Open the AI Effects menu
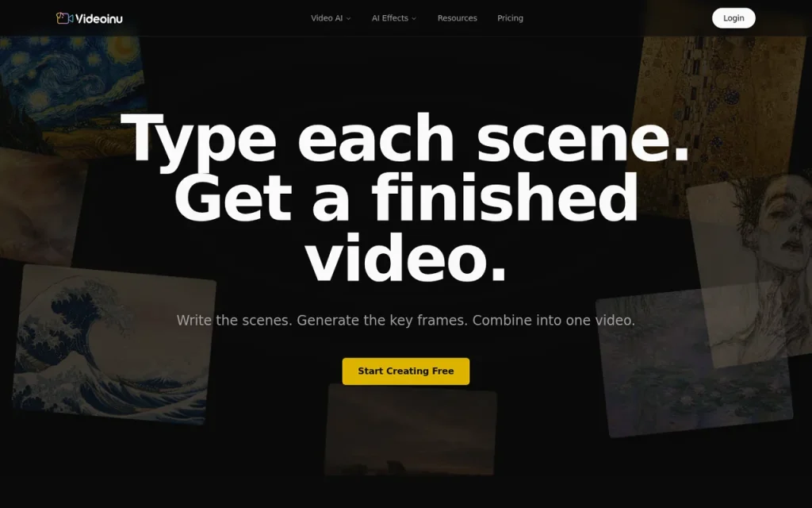The image size is (812, 508). coord(393,18)
